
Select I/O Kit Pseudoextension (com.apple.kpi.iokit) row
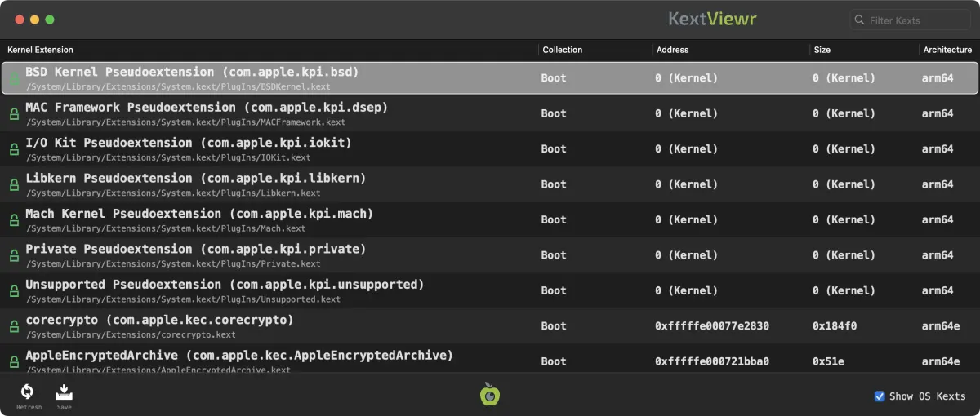click(490, 149)
